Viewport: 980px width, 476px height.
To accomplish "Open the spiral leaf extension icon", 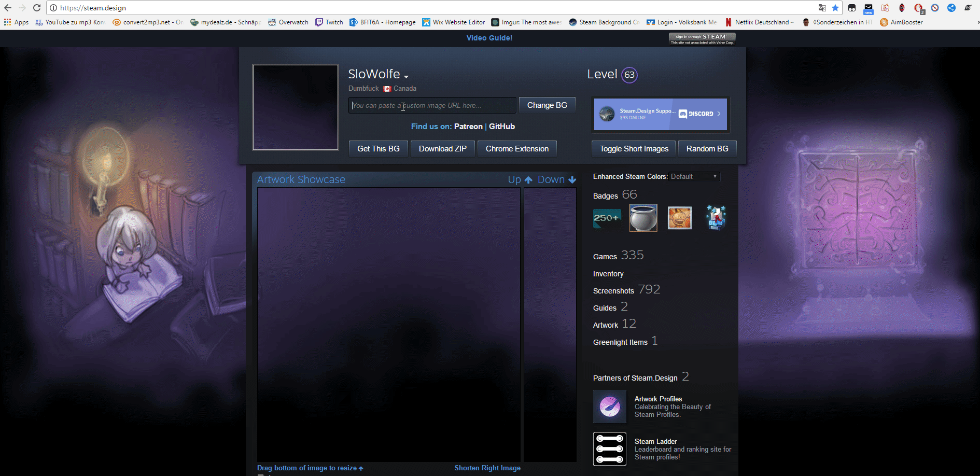I will click(968, 8).
